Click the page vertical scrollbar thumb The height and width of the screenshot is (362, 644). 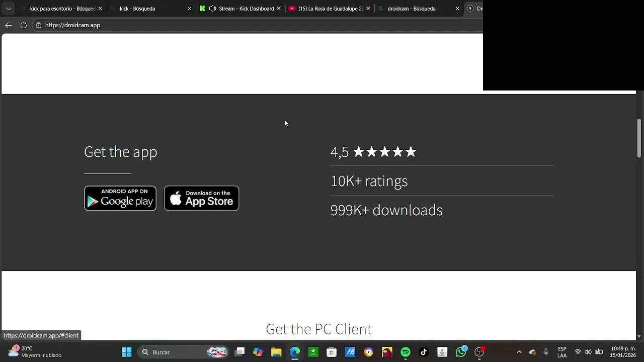pyautogui.click(x=639, y=138)
